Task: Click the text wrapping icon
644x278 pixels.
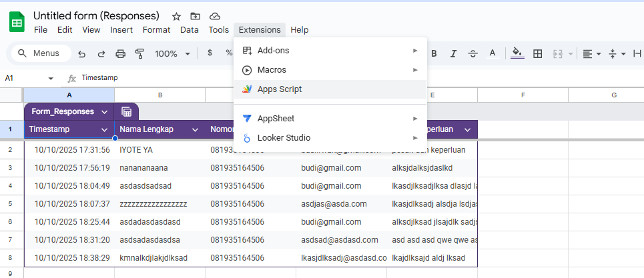Action: [637, 54]
